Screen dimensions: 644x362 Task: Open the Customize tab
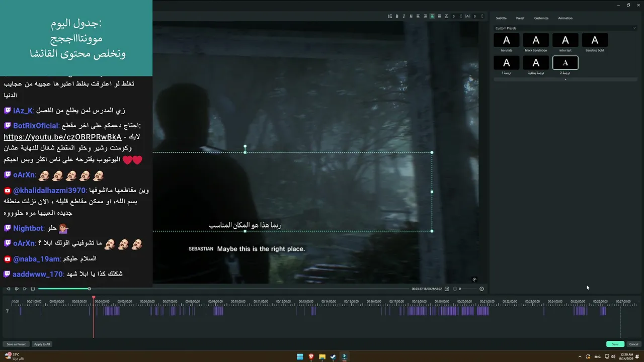coord(541,18)
